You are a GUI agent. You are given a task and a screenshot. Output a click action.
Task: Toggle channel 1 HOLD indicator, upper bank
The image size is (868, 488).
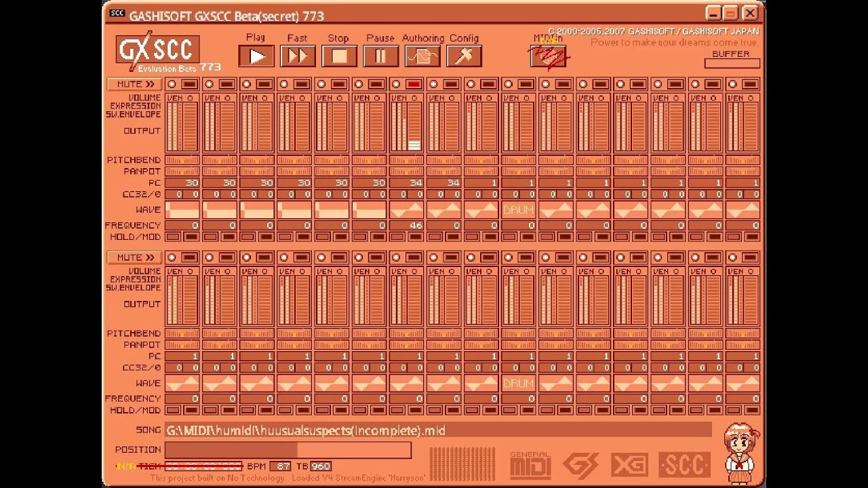coord(174,237)
